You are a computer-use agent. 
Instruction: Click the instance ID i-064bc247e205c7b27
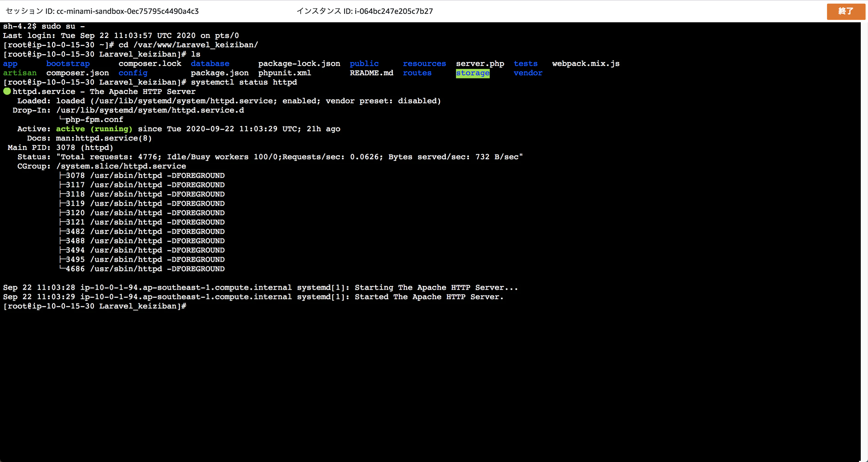tap(394, 11)
